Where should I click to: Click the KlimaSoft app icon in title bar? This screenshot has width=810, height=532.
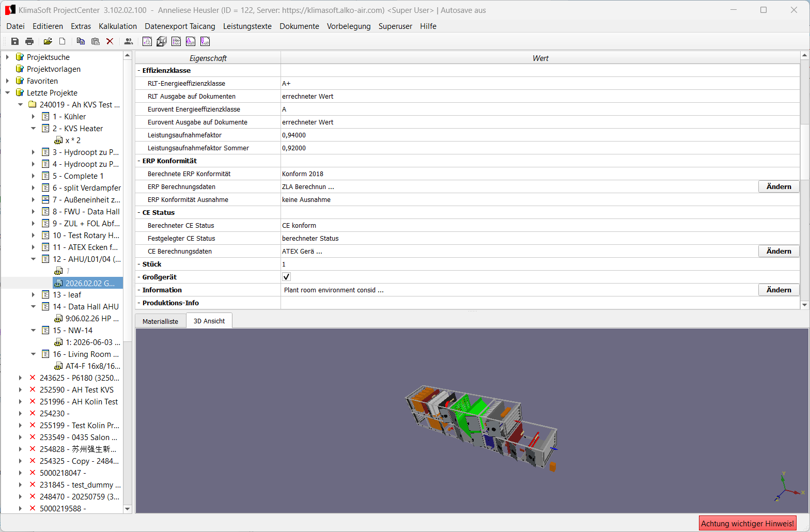(10, 10)
